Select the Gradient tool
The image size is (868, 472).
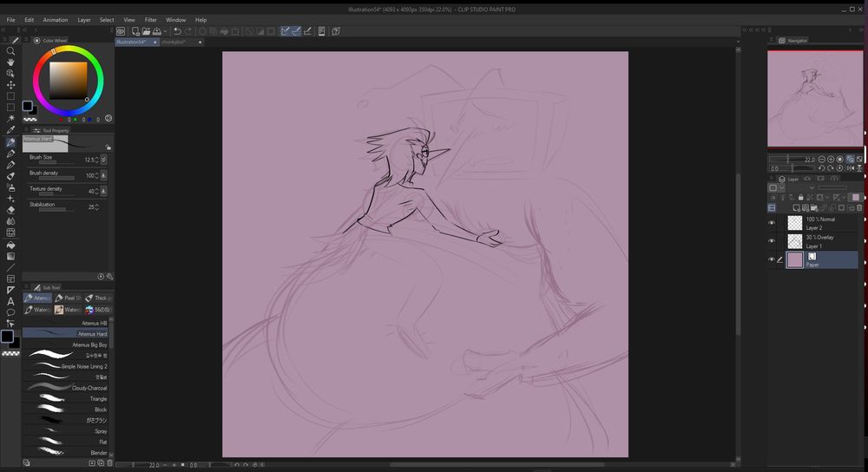click(x=10, y=256)
